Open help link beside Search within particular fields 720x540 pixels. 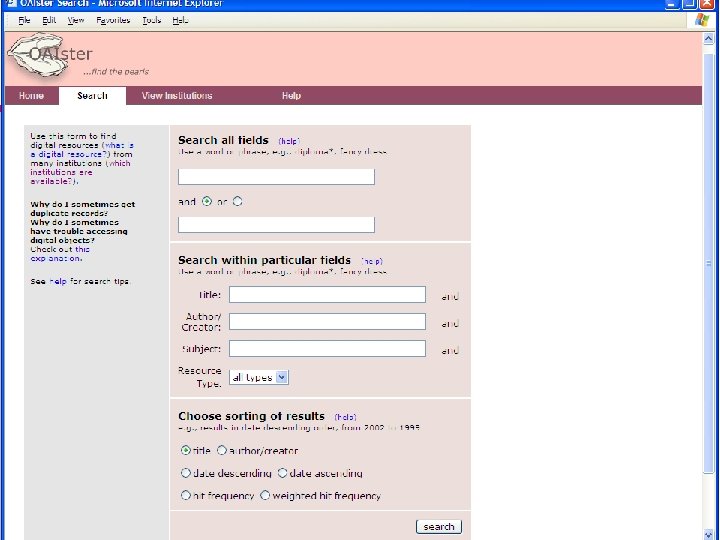click(372, 261)
